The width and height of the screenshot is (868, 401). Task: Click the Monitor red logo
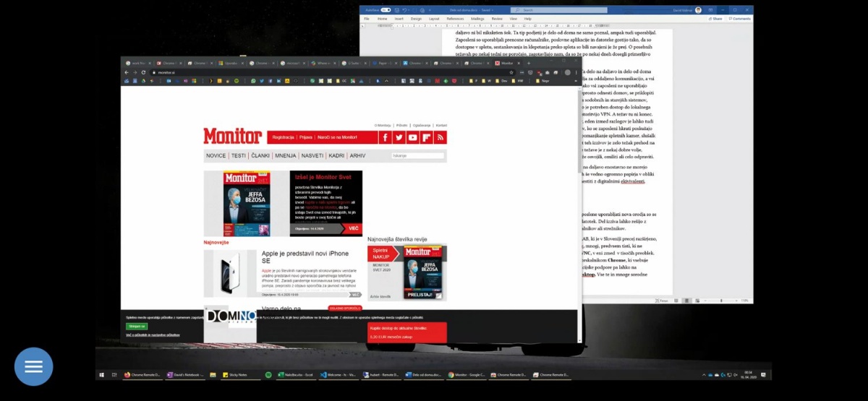(232, 136)
